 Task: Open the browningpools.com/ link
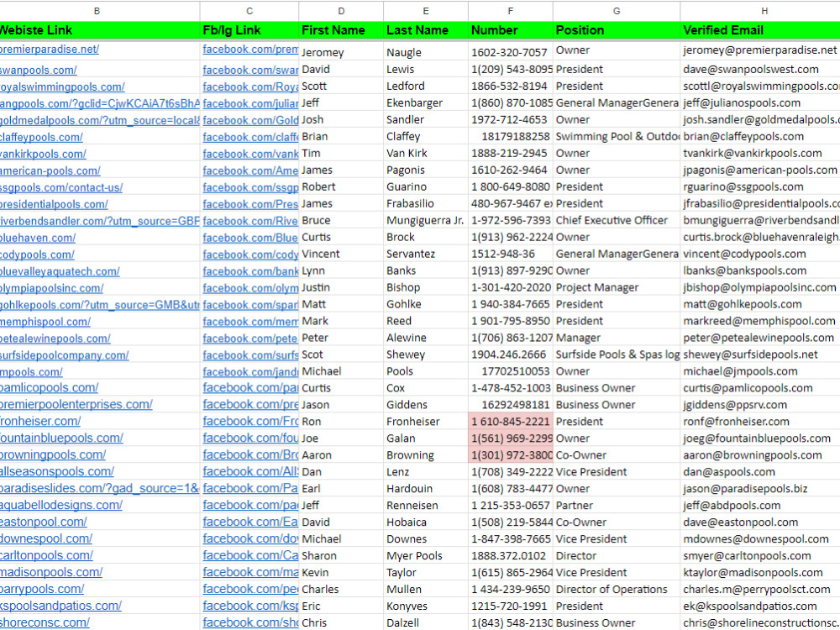[52, 454]
